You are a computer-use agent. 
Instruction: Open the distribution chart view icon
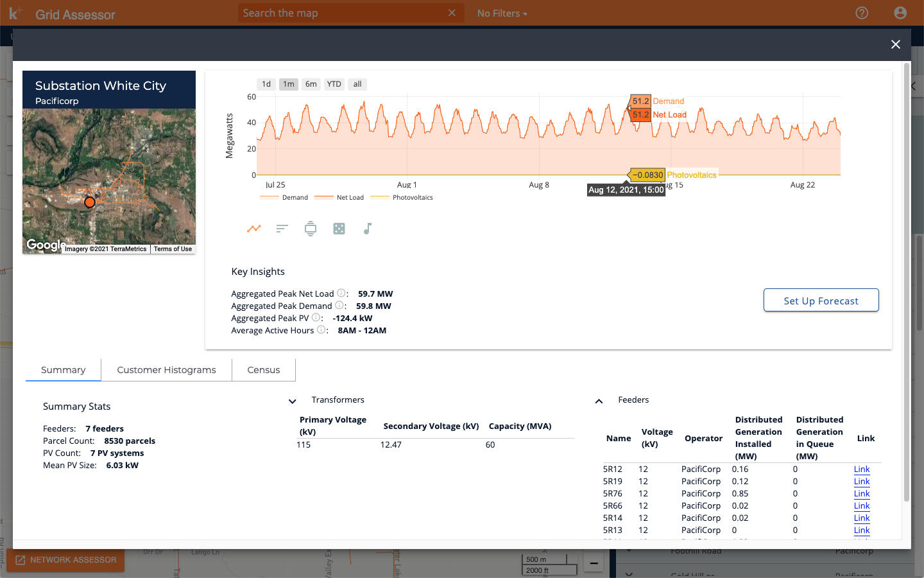pyautogui.click(x=311, y=228)
